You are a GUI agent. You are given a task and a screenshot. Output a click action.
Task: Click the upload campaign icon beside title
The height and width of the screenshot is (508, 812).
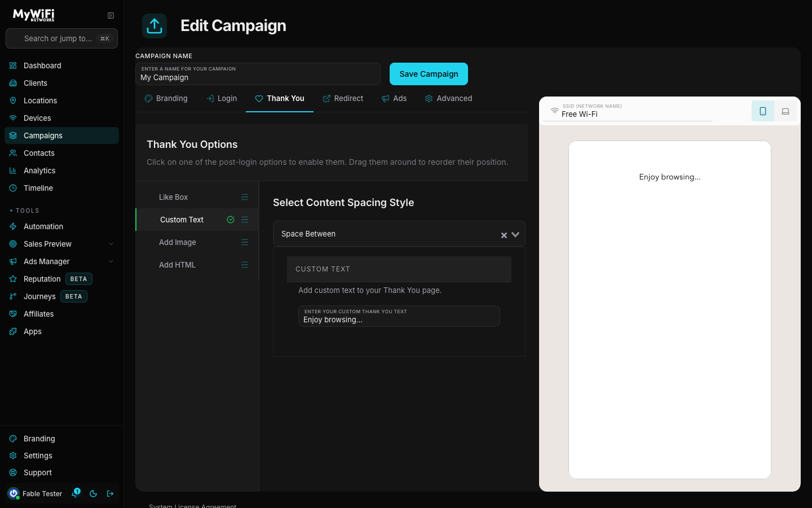point(155,26)
